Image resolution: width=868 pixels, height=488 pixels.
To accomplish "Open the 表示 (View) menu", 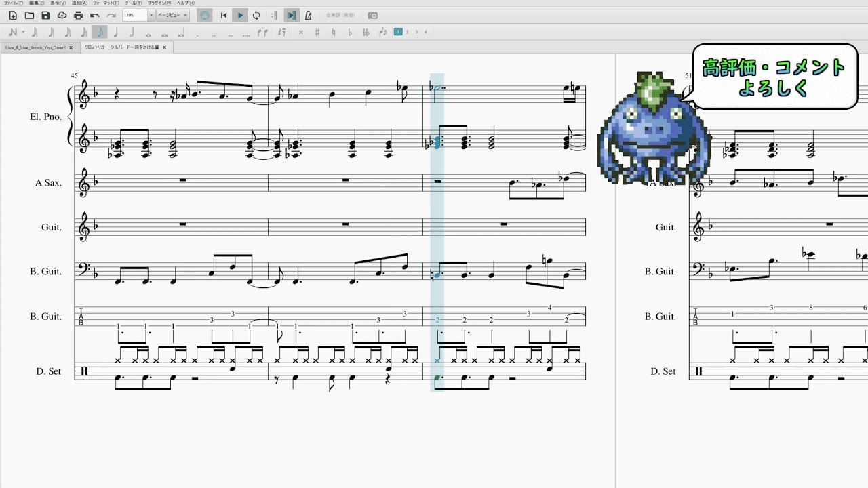I will (58, 3).
